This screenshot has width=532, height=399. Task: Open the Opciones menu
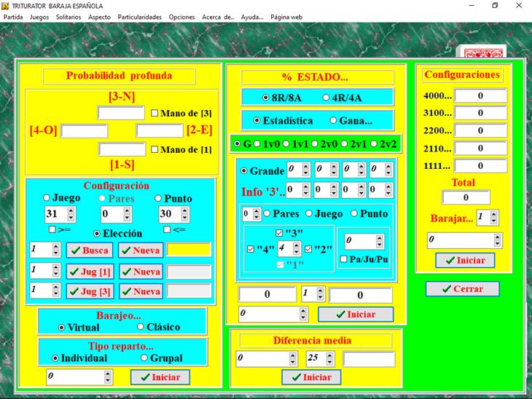[181, 17]
